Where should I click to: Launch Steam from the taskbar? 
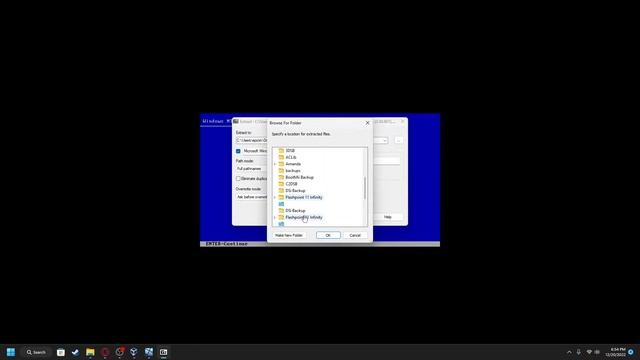pos(76,352)
